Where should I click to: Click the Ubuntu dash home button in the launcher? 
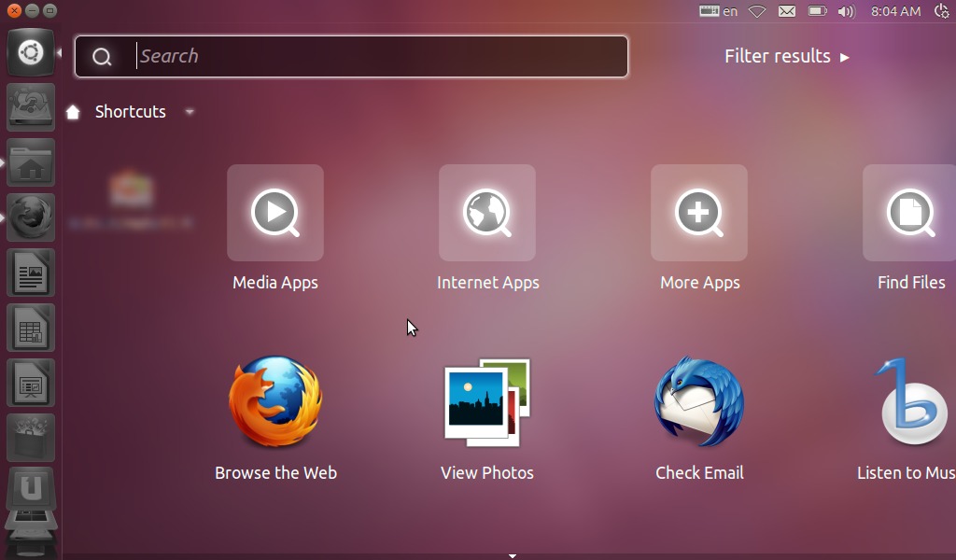tap(31, 52)
